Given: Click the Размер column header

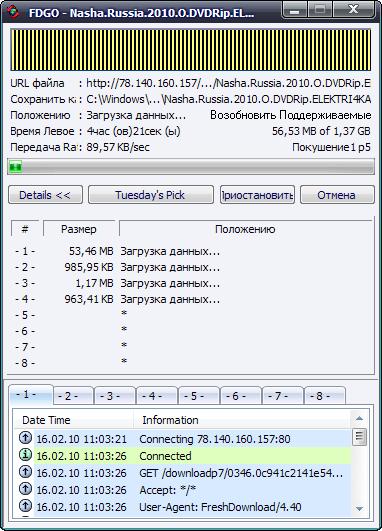Looking at the screenshot, I should click(79, 229).
